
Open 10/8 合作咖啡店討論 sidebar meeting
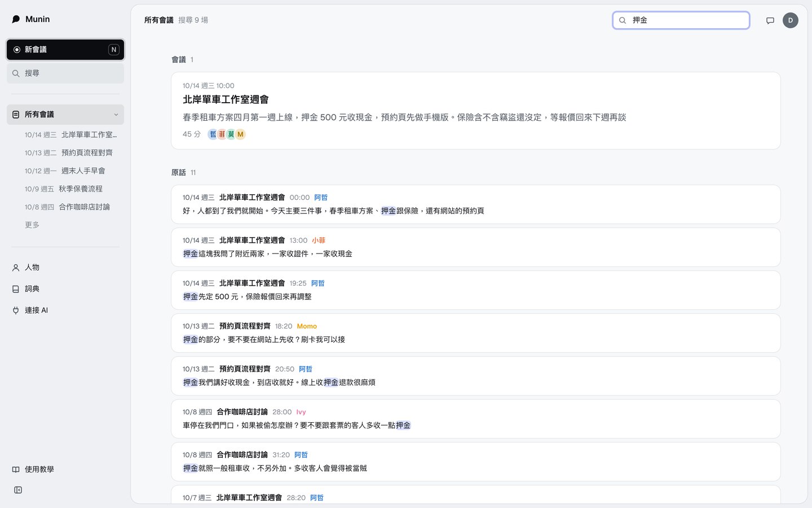tap(71, 207)
